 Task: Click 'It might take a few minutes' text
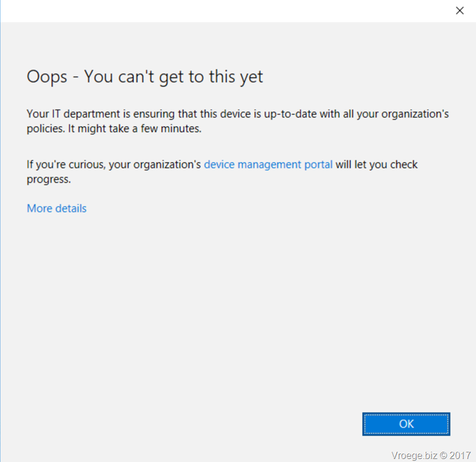tap(135, 129)
